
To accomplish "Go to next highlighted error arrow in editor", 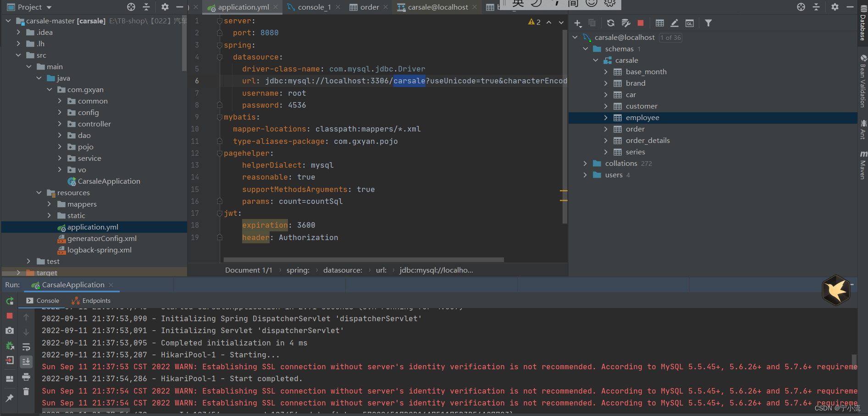I will click(x=561, y=22).
